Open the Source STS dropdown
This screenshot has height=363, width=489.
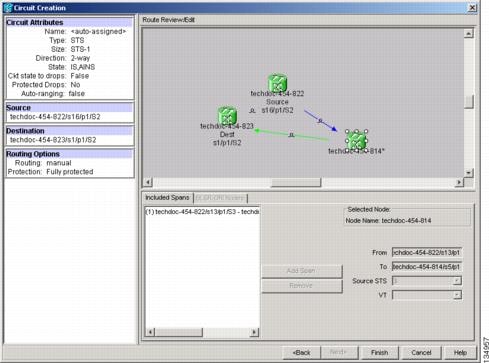pyautogui.click(x=457, y=281)
